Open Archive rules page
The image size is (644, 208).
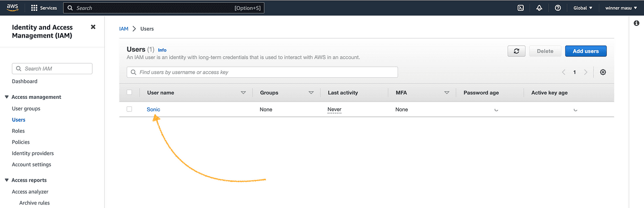(34, 203)
